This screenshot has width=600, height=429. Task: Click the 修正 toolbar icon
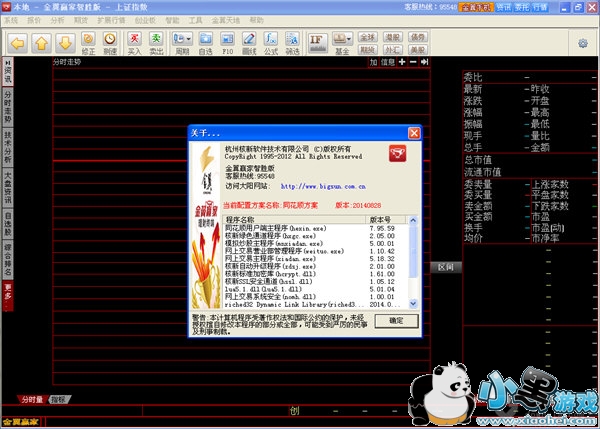point(88,43)
